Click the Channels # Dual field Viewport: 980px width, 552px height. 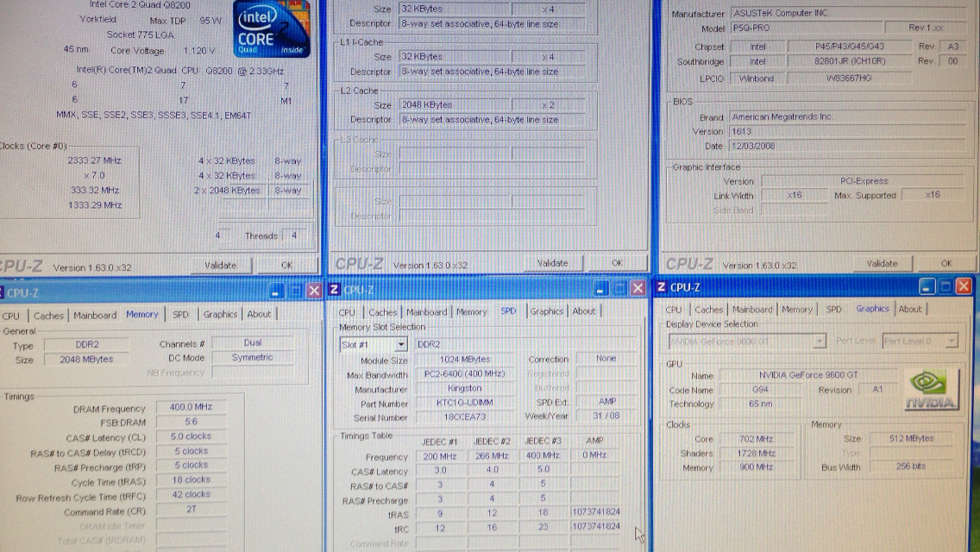(253, 342)
